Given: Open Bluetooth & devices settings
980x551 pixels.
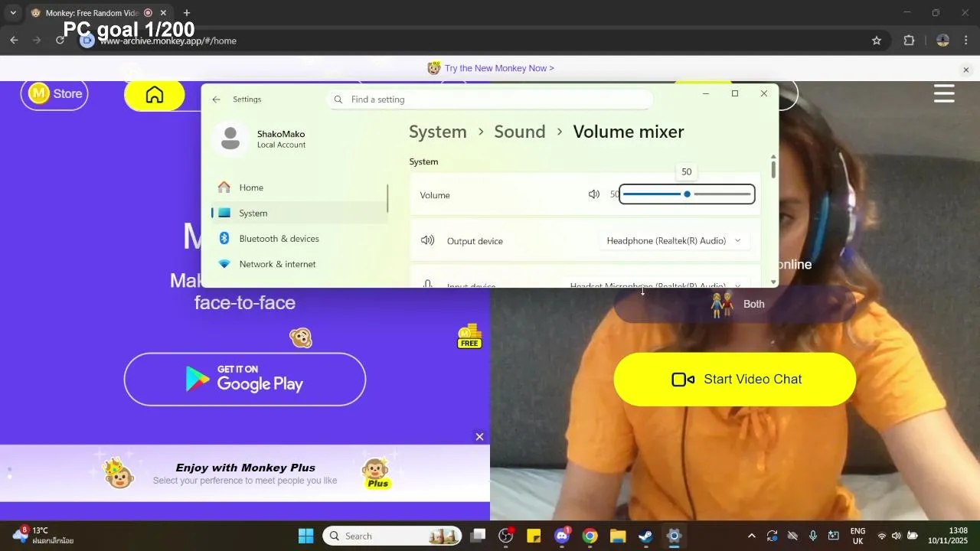Looking at the screenshot, I should point(299,239).
